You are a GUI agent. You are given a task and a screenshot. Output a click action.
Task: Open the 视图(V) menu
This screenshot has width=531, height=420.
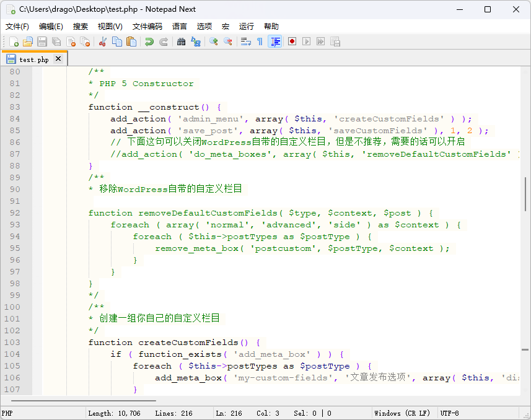click(x=110, y=27)
